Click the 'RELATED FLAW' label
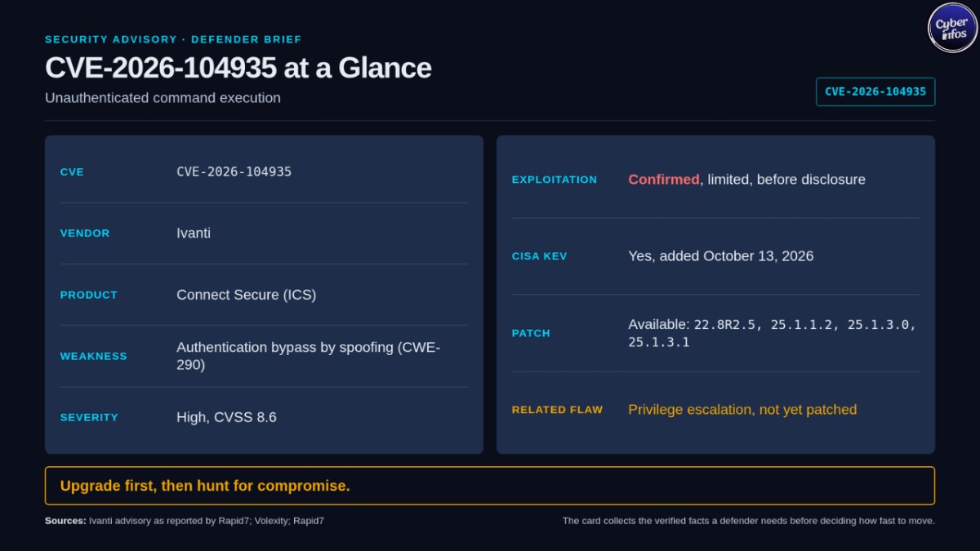 [557, 410]
